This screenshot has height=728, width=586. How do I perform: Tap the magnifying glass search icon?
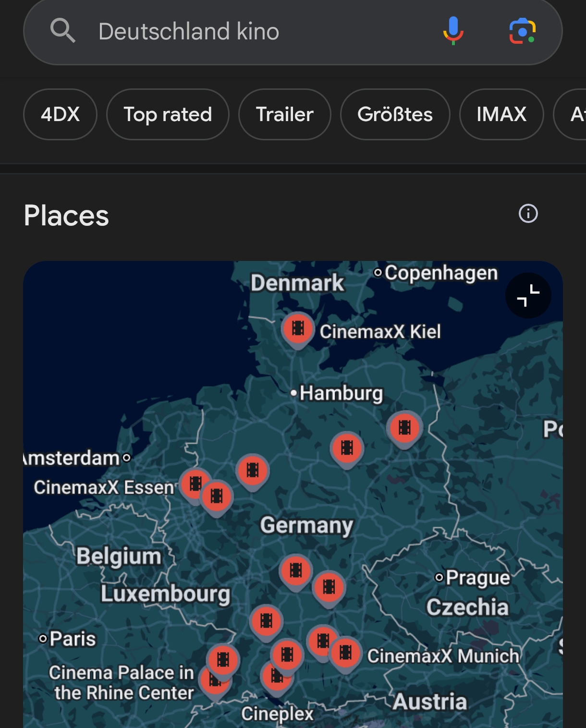[63, 31]
